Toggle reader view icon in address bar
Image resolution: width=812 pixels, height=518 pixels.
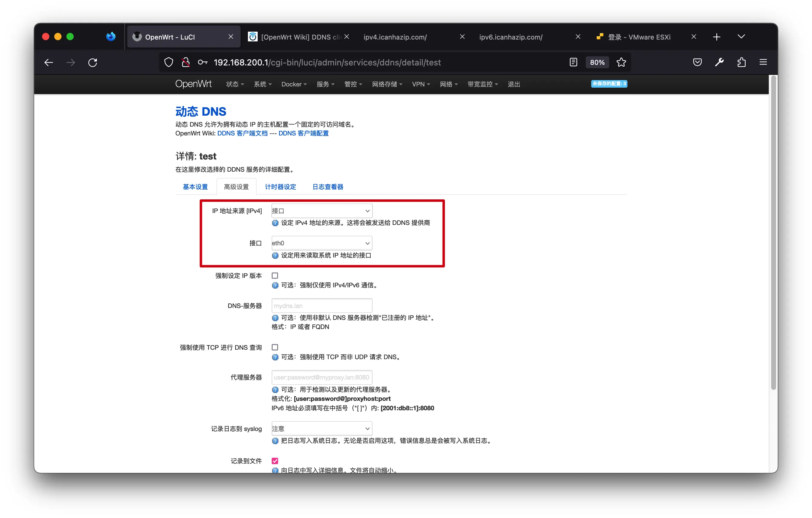[x=573, y=62]
